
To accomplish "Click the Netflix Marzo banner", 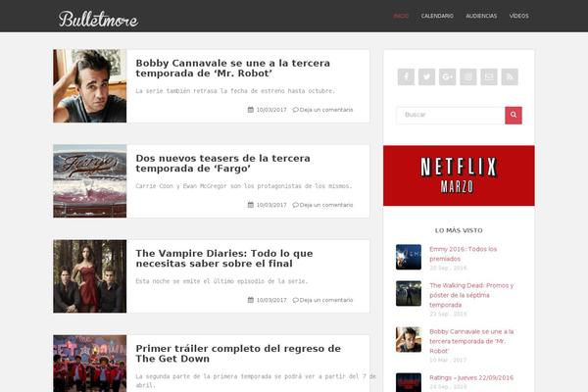I will point(459,175).
